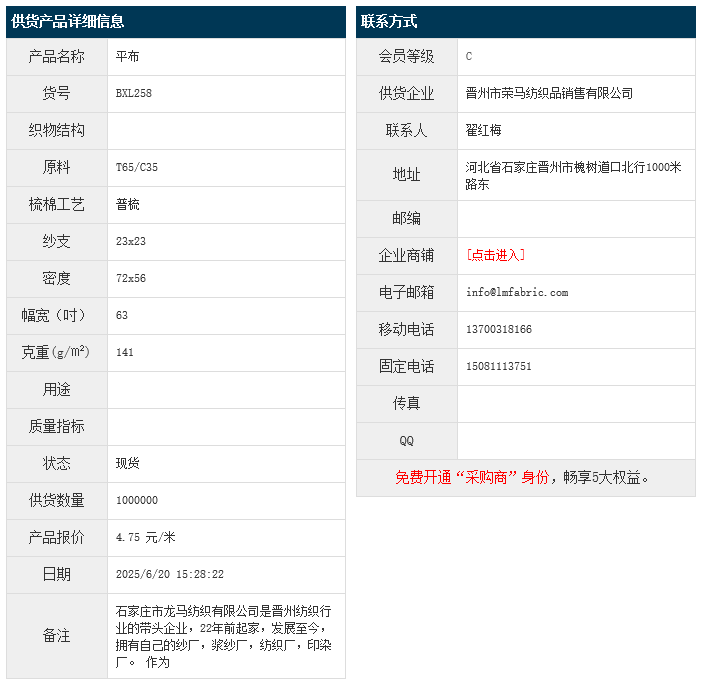Click the status value 现货

[x=128, y=463]
